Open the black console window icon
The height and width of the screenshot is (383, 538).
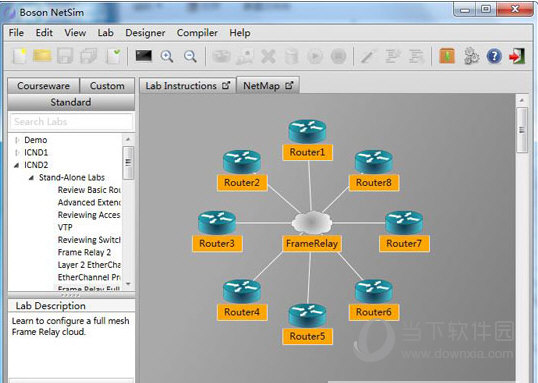(x=143, y=55)
